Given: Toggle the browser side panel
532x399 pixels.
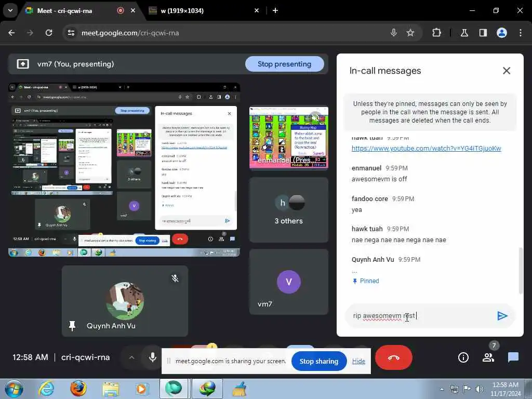Looking at the screenshot, I should [x=483, y=33].
